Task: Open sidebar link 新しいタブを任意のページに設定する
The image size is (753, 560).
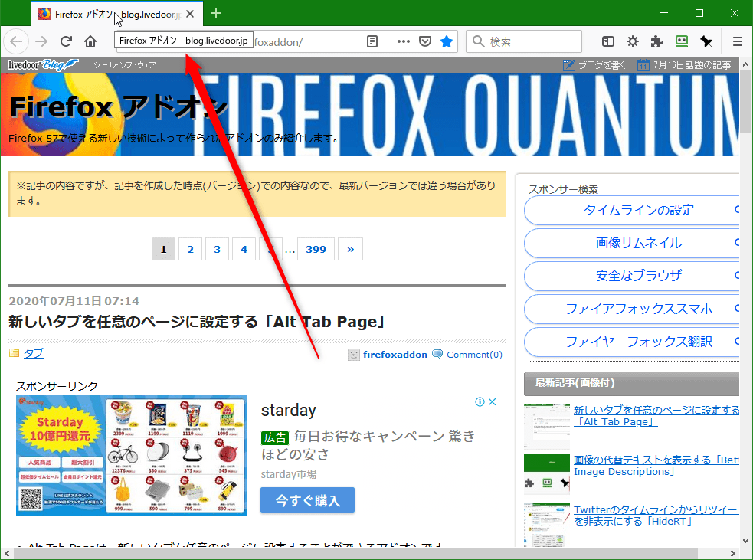Action: coord(656,416)
